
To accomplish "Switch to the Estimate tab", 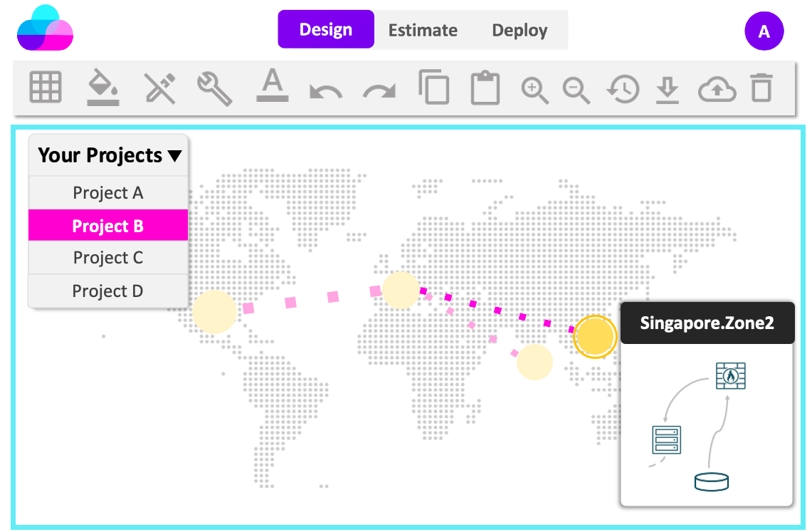I will click(x=422, y=30).
